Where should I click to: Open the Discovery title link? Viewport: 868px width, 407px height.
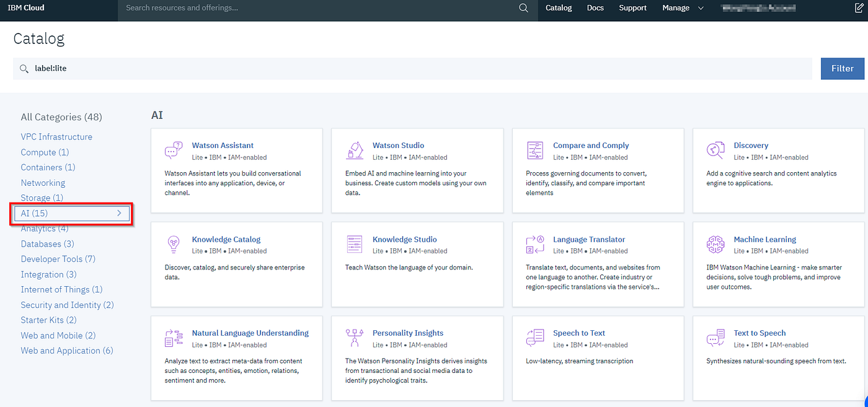[751, 146]
